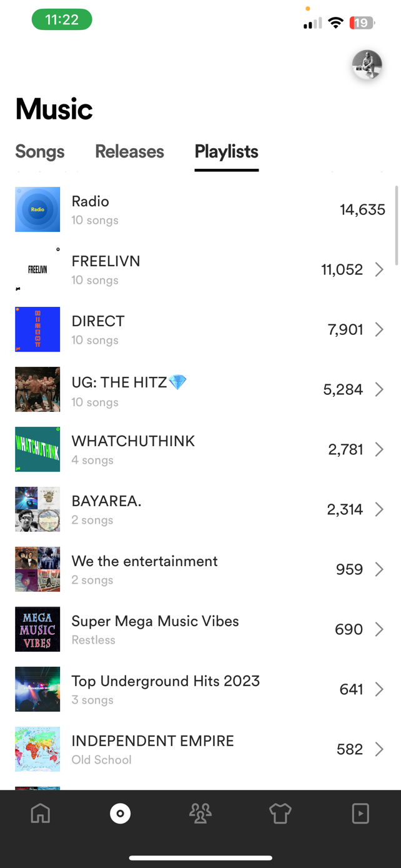The height and width of the screenshot is (868, 401).
Task: Open the video play icon in bottom bar
Action: point(360,813)
